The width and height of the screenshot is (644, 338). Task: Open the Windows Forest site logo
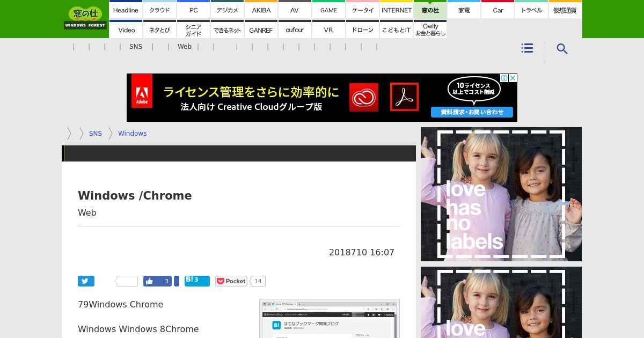(x=85, y=18)
